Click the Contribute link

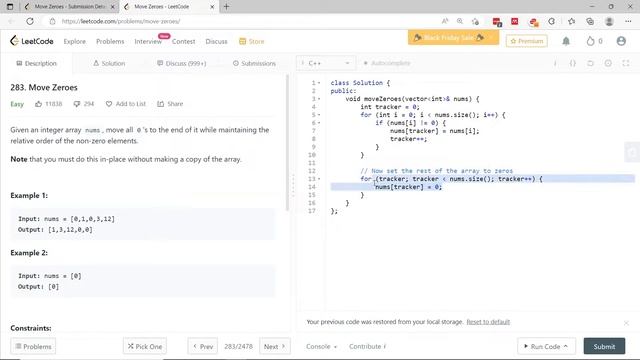[x=367, y=346]
